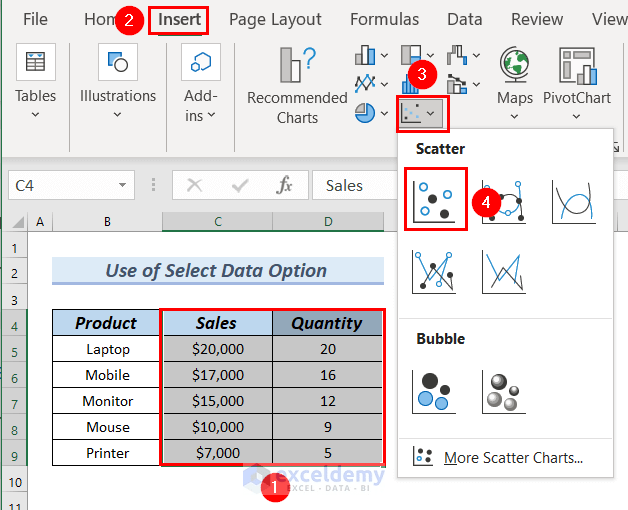628x510 pixels.
Task: Switch to the Insert tab
Action: (x=179, y=19)
